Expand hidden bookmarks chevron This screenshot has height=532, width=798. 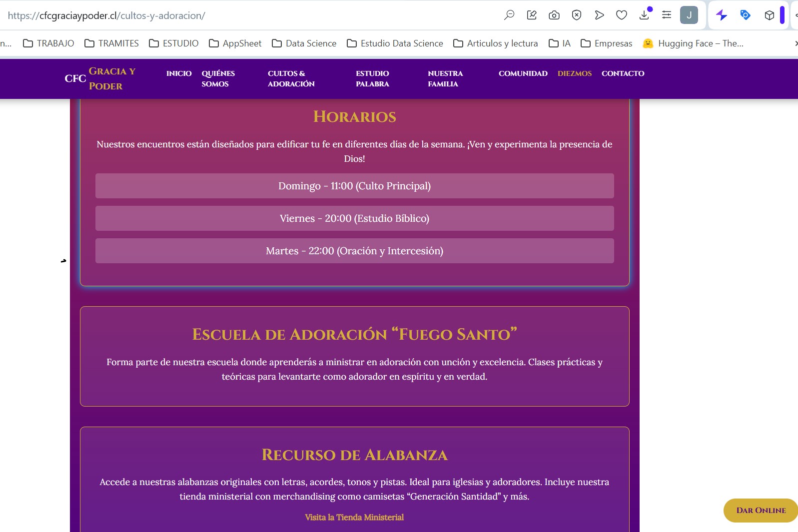point(796,43)
